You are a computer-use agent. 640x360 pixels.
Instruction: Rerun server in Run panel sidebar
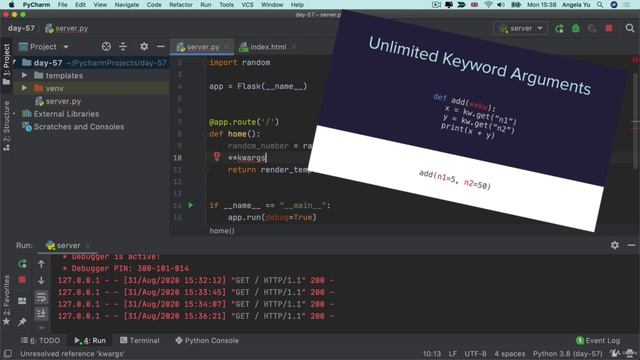point(22,264)
